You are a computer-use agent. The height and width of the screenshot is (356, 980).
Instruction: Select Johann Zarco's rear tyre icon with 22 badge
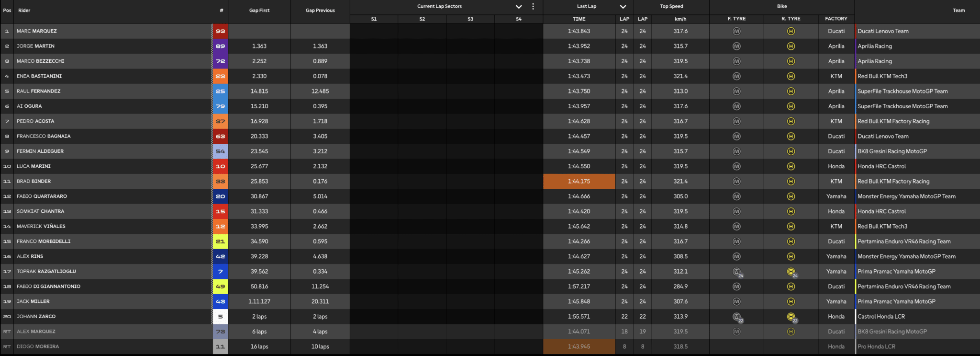(x=792, y=317)
